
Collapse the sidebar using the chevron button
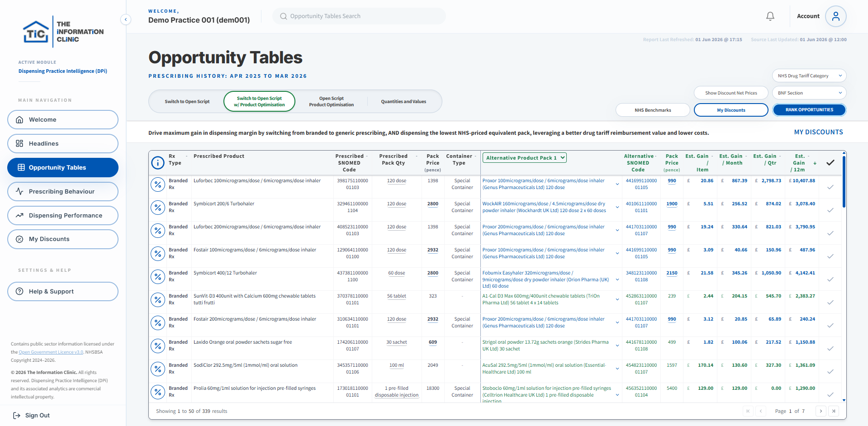[x=126, y=19]
